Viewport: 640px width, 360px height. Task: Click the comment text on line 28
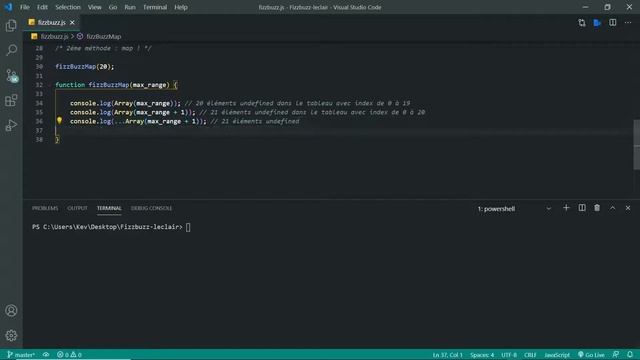click(103, 48)
